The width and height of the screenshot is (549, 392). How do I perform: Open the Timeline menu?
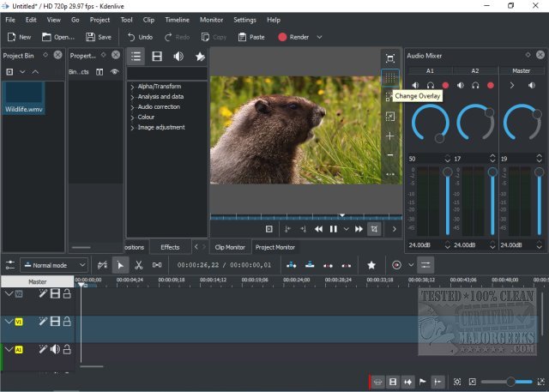click(177, 19)
